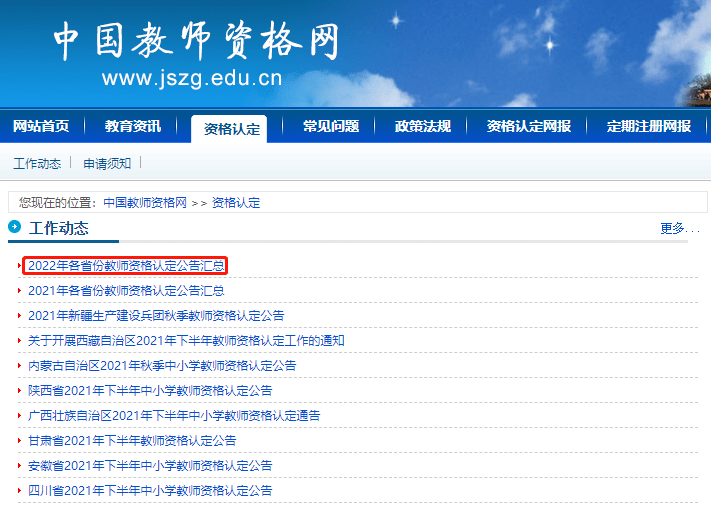Image resolution: width=711 pixels, height=507 pixels.
Task: Open the 常见问题 menu item
Action: 331,126
